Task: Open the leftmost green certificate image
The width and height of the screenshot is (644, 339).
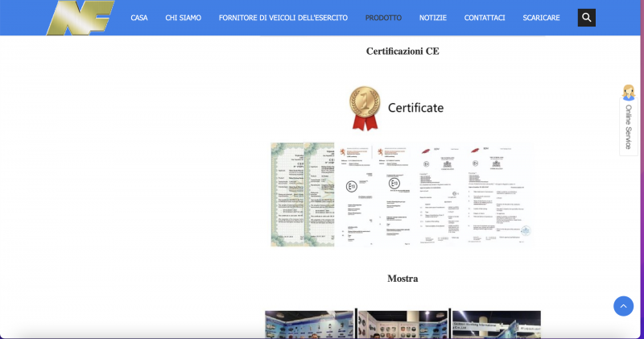Action: tap(287, 195)
